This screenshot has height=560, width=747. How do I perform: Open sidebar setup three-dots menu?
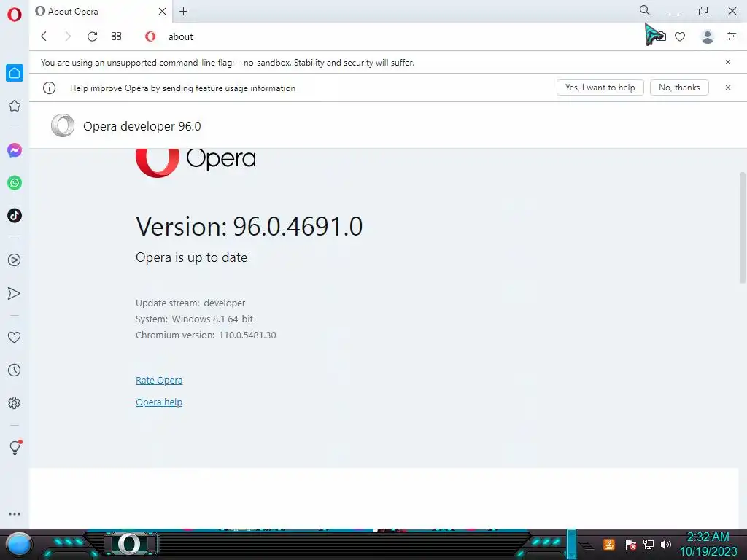coord(15,514)
